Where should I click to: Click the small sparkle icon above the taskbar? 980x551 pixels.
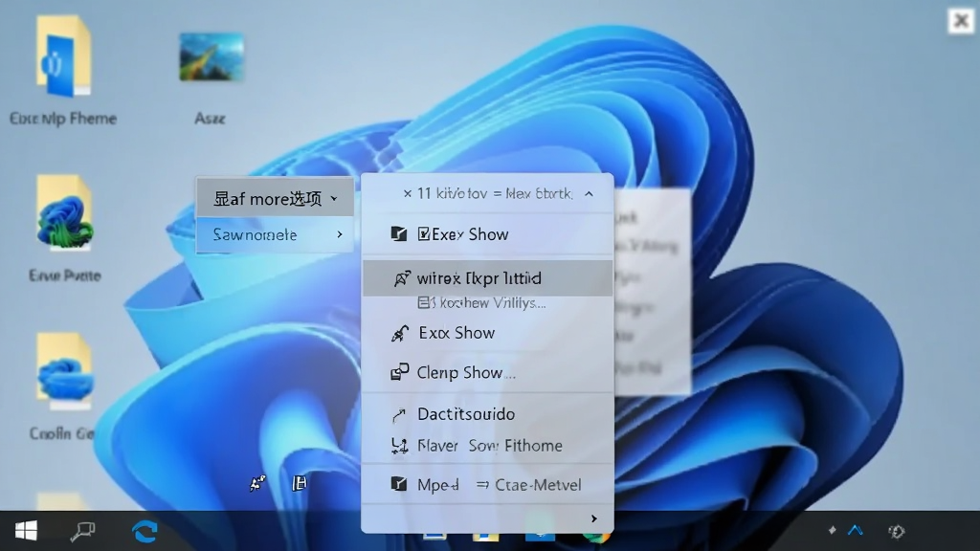[x=257, y=483]
